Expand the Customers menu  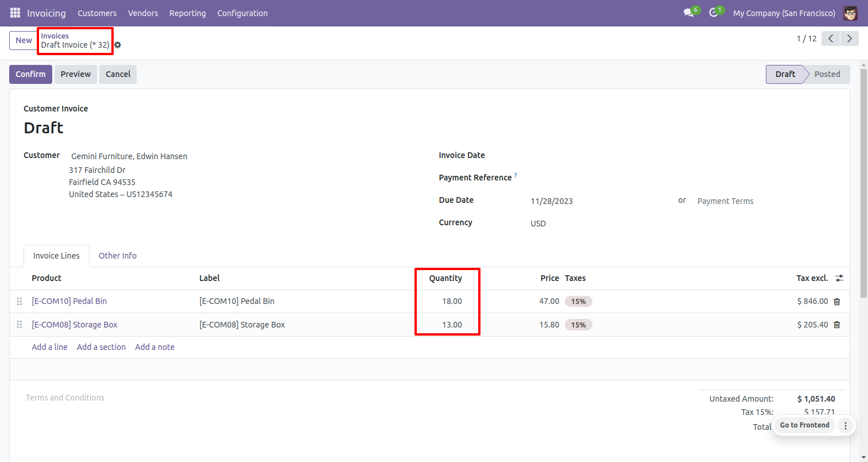coord(97,13)
